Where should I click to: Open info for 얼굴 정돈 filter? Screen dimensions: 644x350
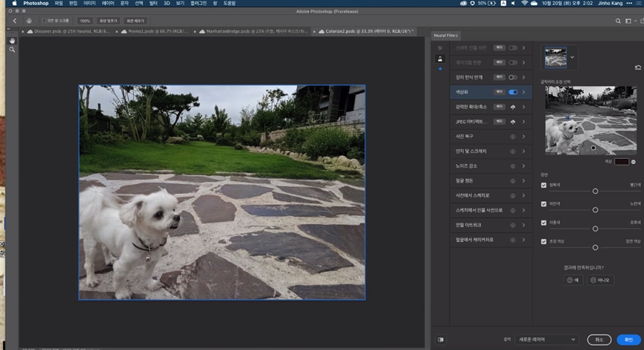(x=512, y=181)
